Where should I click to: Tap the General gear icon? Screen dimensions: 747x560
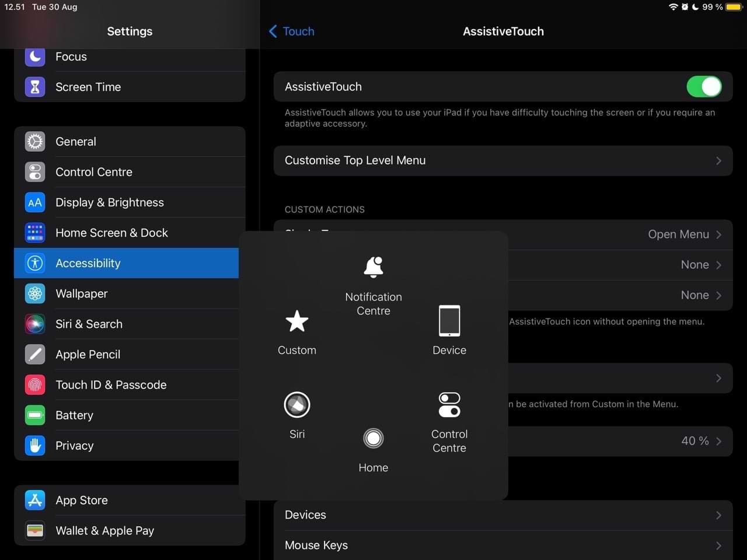tap(35, 142)
